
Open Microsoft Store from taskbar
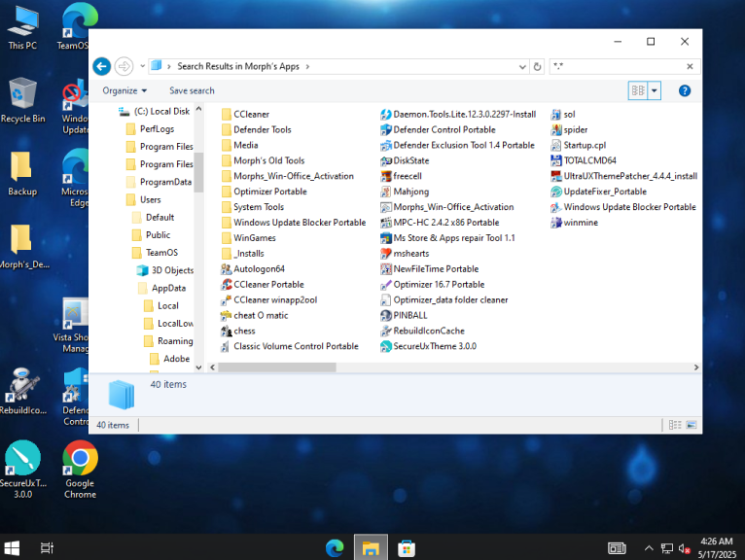coord(407,548)
